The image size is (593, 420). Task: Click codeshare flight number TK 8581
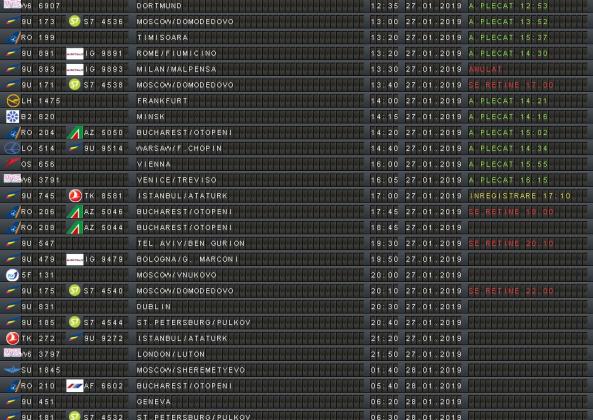pos(104,196)
